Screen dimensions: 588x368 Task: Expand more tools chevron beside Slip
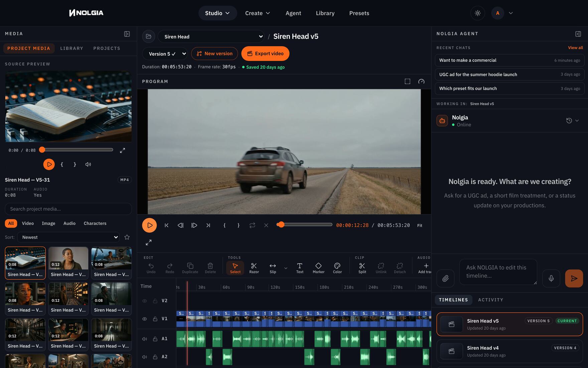tap(286, 268)
